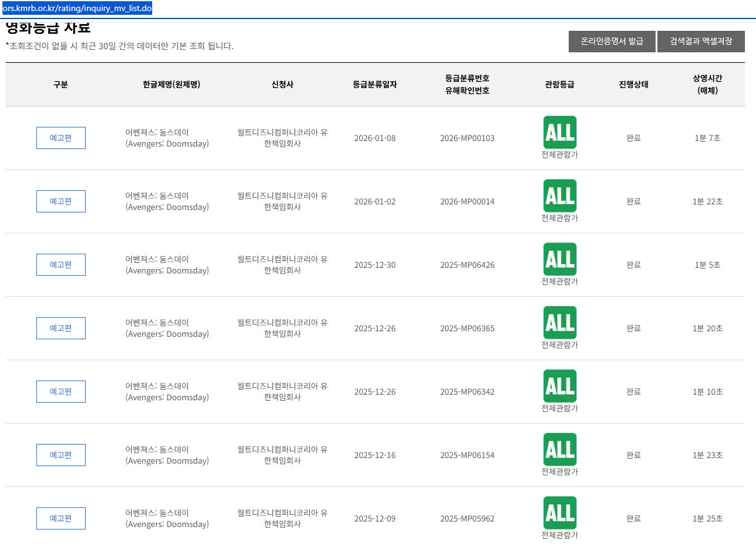
Task: Open 예고편 button in row 2025-MP06154
Action: pyautogui.click(x=61, y=455)
